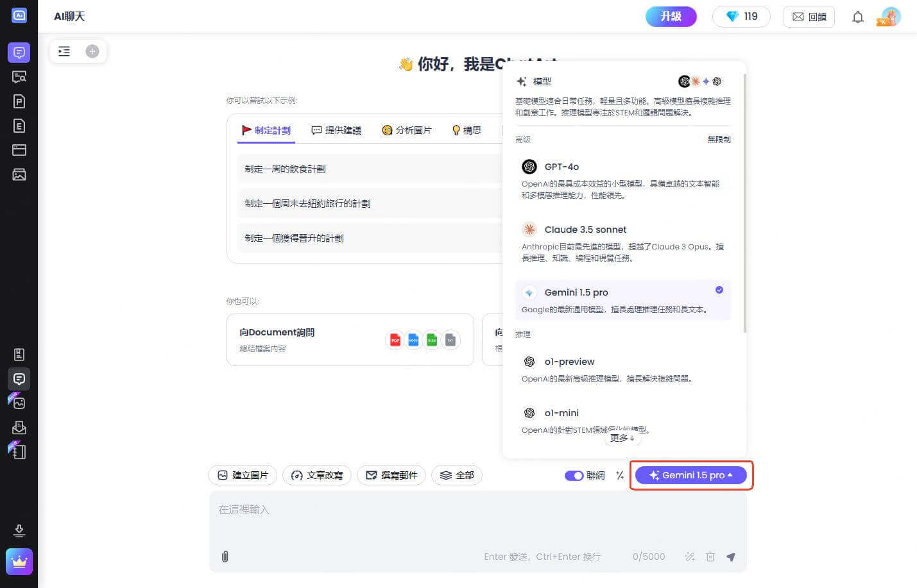Screen dimensions: 917x588
Task: Open the notes sidebar icon
Action: pos(19,355)
